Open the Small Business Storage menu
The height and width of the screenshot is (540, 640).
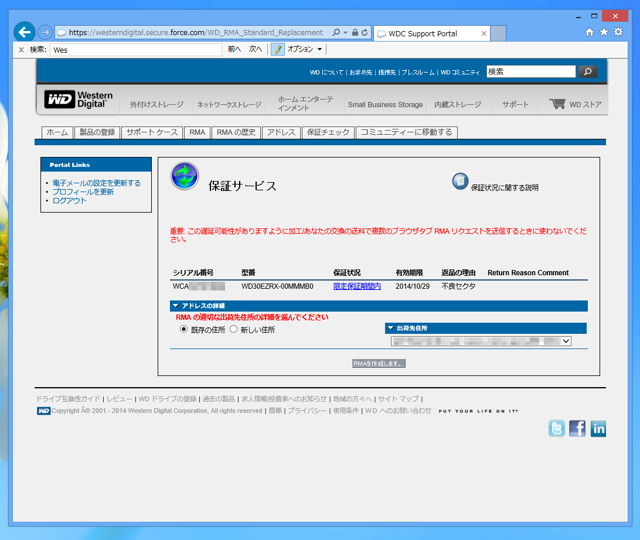pos(385,104)
